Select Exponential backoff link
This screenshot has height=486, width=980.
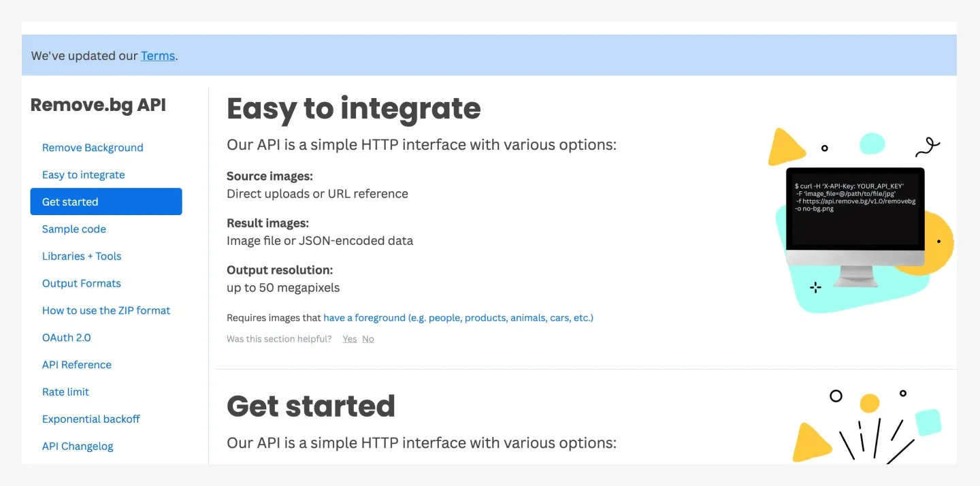(91, 419)
